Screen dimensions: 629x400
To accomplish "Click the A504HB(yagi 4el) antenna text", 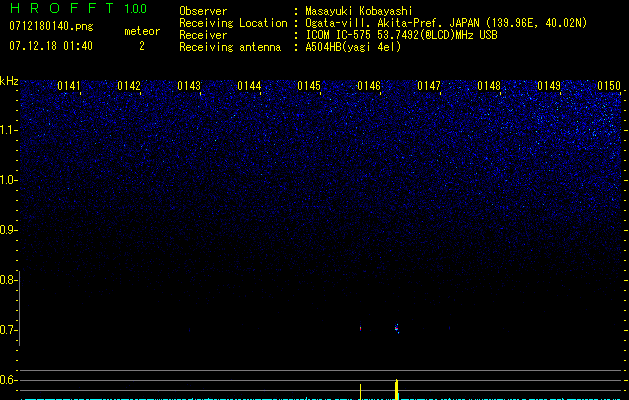I will point(353,47).
